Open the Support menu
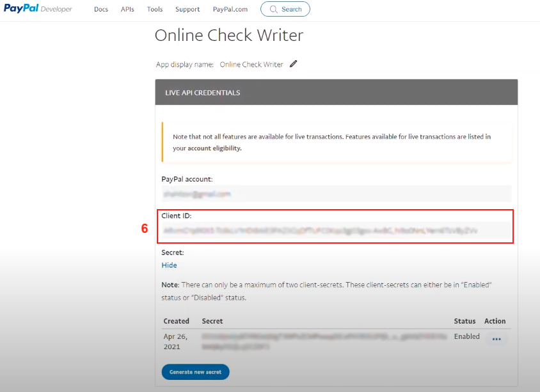This screenshot has height=392, width=540. click(187, 10)
